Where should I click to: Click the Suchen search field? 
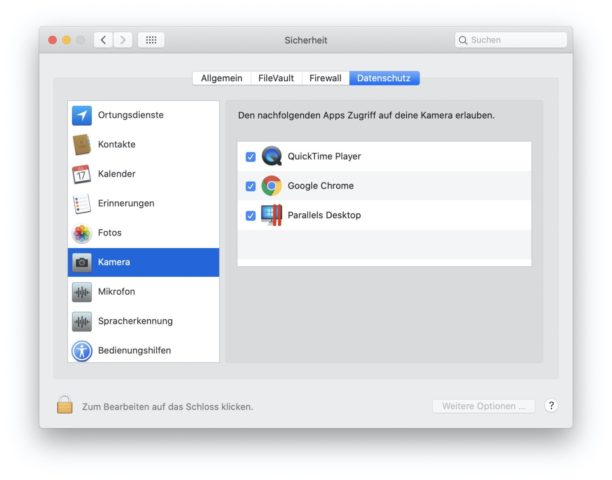click(511, 40)
